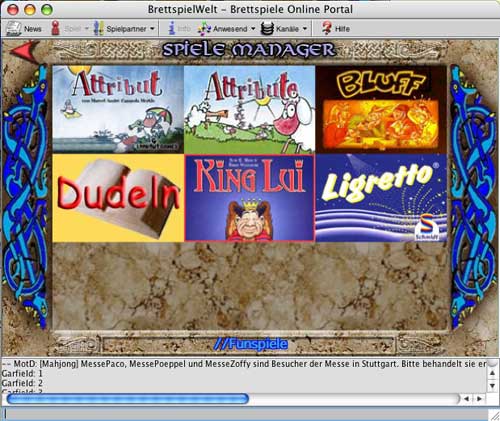Click the red pawn Spiel icon

point(55,28)
